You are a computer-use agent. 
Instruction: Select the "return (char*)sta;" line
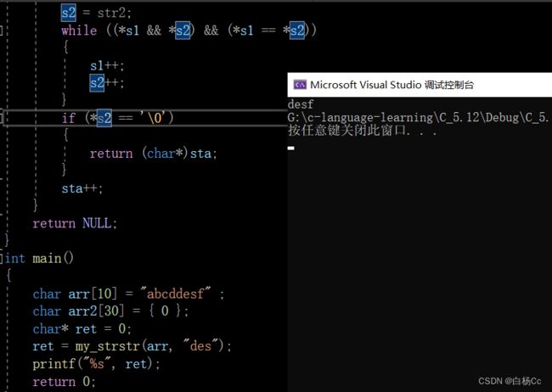154,154
